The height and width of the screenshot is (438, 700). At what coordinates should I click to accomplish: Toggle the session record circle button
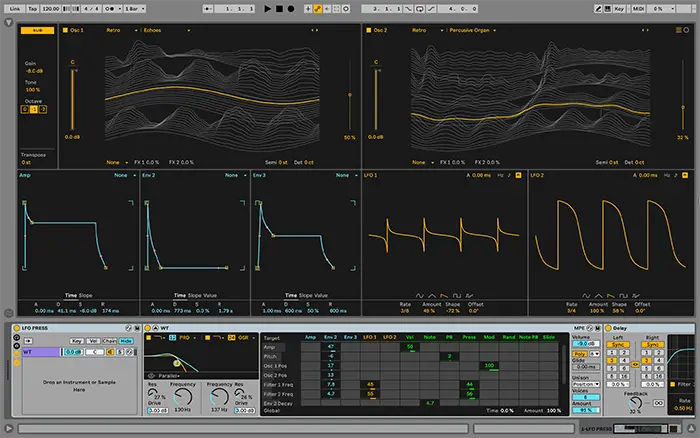click(x=346, y=8)
